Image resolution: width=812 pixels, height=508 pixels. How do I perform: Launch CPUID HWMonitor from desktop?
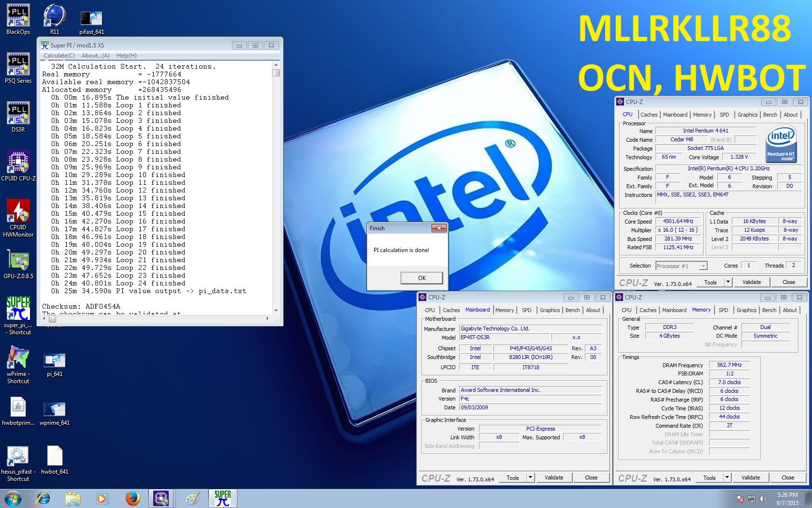18,218
